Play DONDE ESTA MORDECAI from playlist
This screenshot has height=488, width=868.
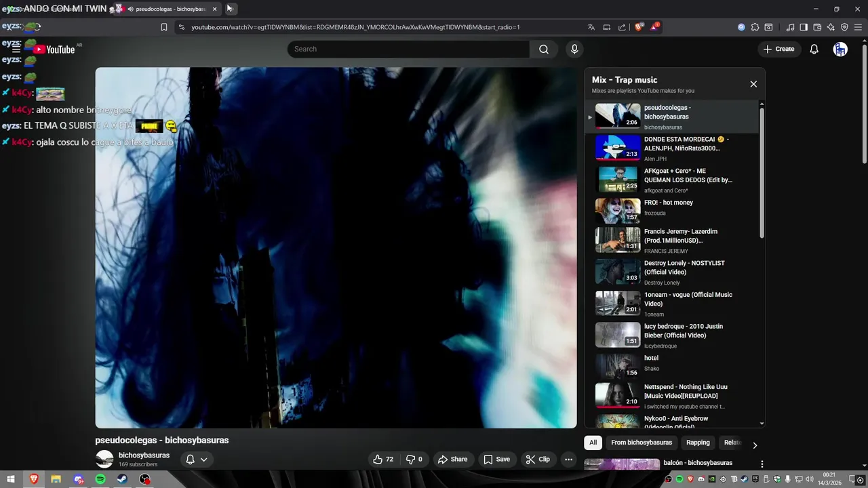click(x=672, y=148)
